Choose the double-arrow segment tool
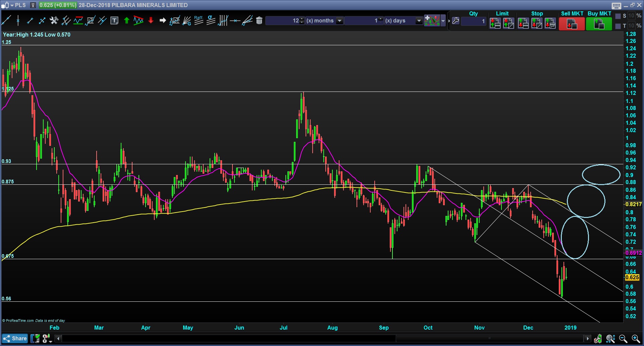Image resolution: width=644 pixels, height=346 pixels. 42,20
